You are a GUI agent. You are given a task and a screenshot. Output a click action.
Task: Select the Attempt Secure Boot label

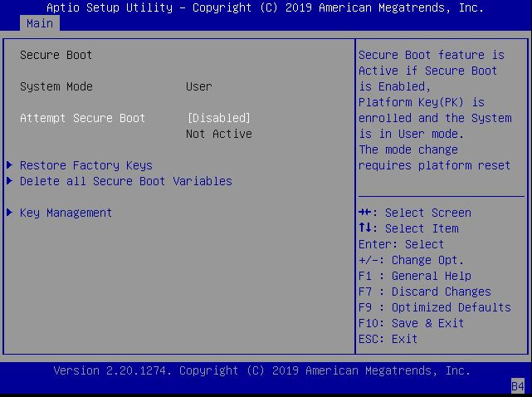click(x=82, y=118)
